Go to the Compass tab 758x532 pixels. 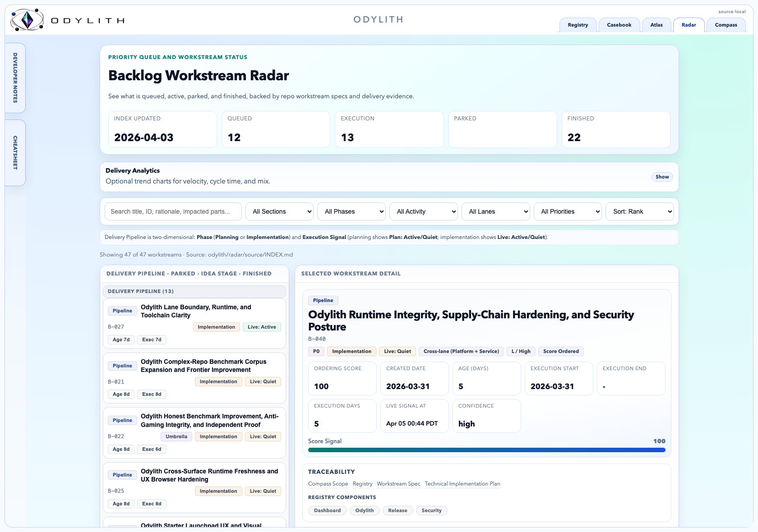(x=726, y=25)
